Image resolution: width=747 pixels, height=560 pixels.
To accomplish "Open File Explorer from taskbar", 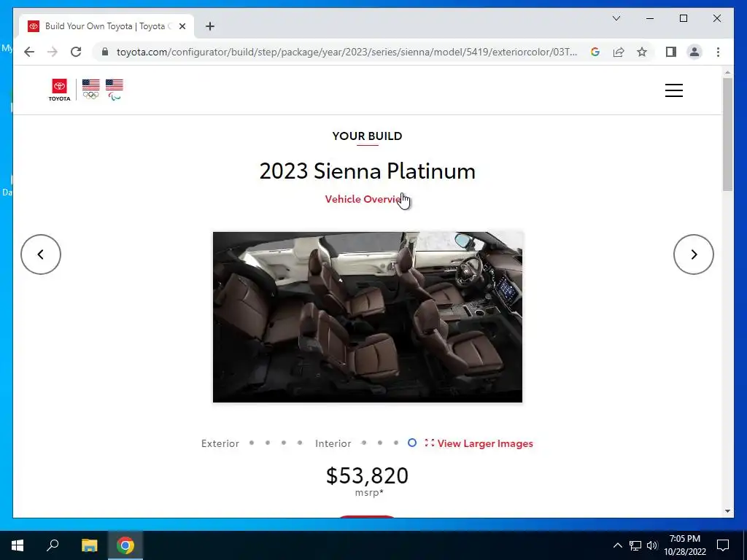I will [x=89, y=545].
